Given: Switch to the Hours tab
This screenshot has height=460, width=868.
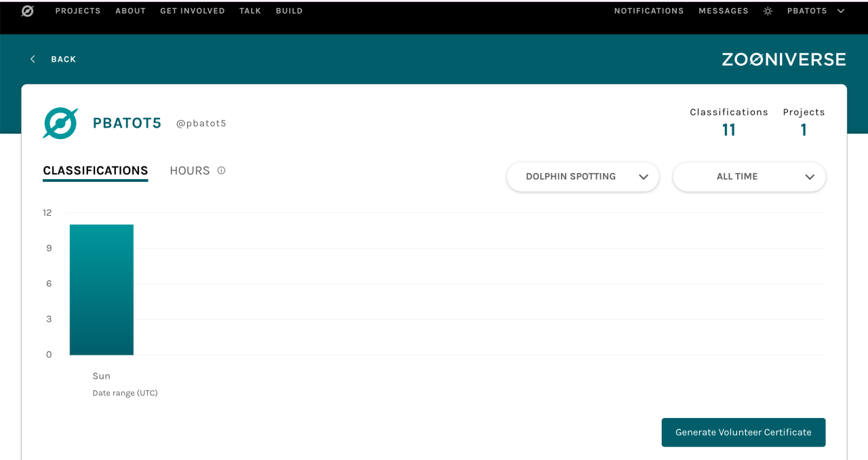Looking at the screenshot, I should click(x=190, y=171).
